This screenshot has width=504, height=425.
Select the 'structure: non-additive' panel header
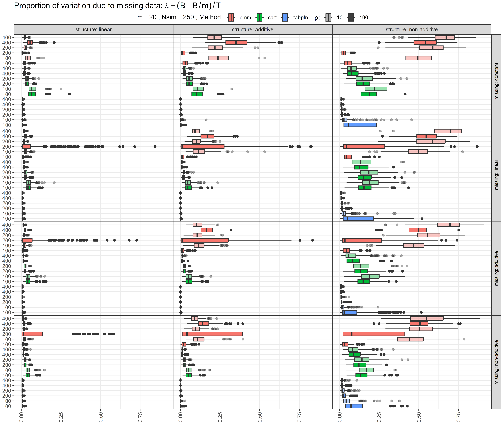coord(412,29)
